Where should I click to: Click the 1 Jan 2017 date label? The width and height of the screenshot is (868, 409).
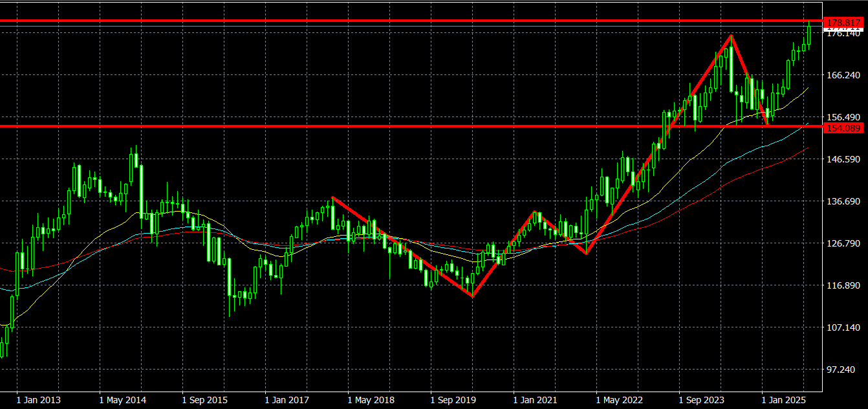pyautogui.click(x=288, y=400)
